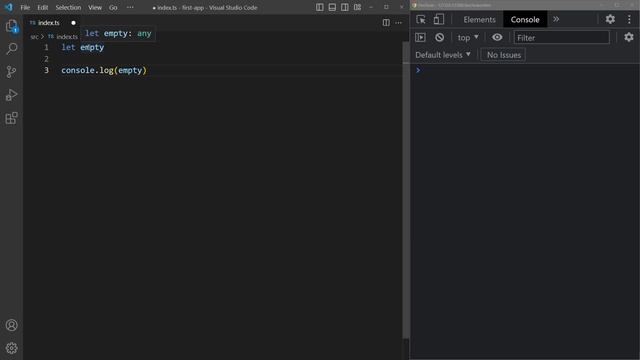The image size is (640, 360).
Task: Expand the overflow menu ellipsis in menu bar
Action: click(130, 7)
